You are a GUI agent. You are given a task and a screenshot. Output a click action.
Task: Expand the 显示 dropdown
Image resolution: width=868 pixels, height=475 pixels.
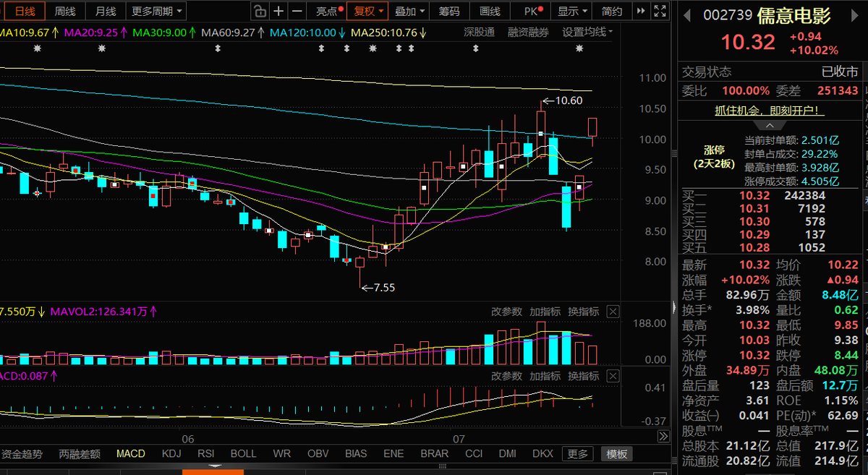click(x=572, y=11)
